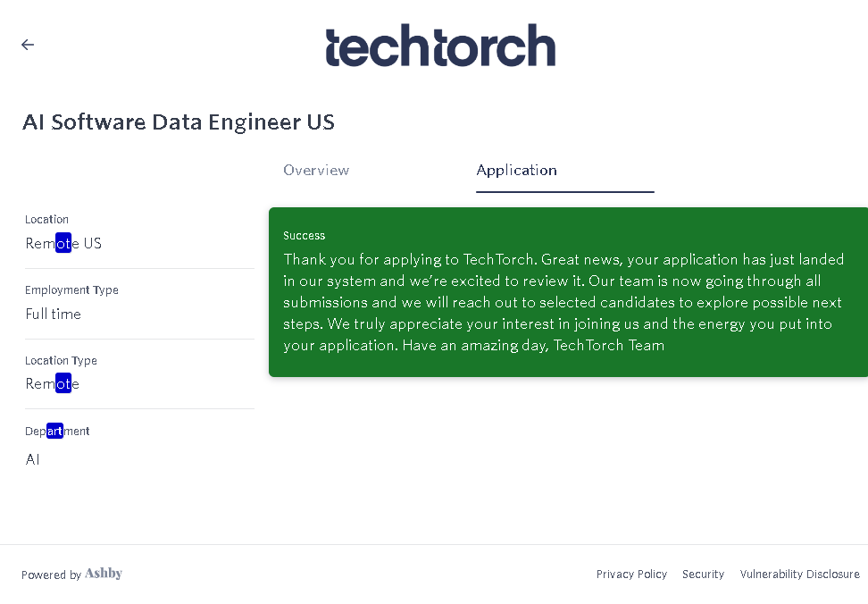This screenshot has height=604, width=868.
Task: Click the back arrow icon
Action: 28,45
